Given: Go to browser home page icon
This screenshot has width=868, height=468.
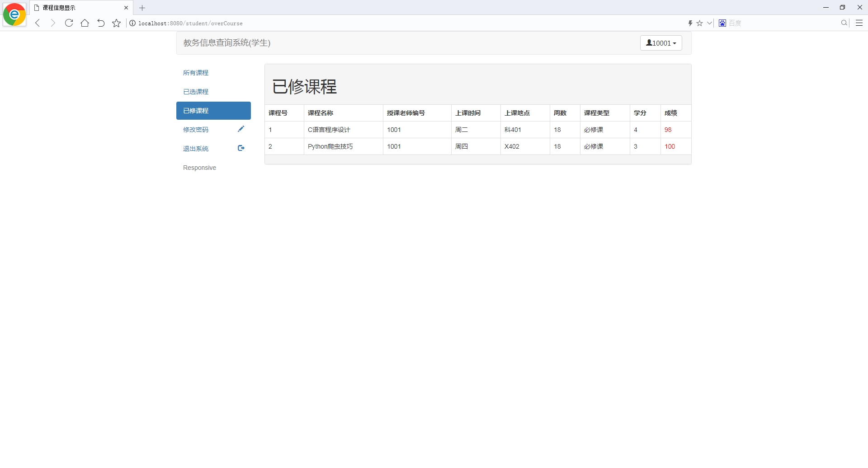Looking at the screenshot, I should click(85, 23).
